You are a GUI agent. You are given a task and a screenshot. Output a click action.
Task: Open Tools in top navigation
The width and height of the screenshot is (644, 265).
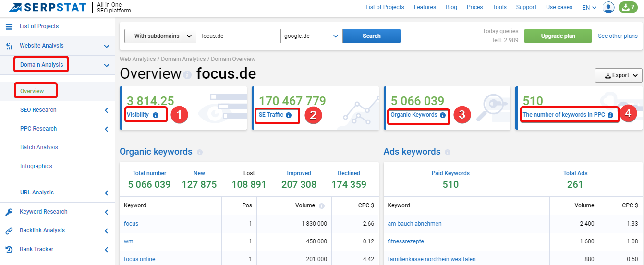pos(499,7)
